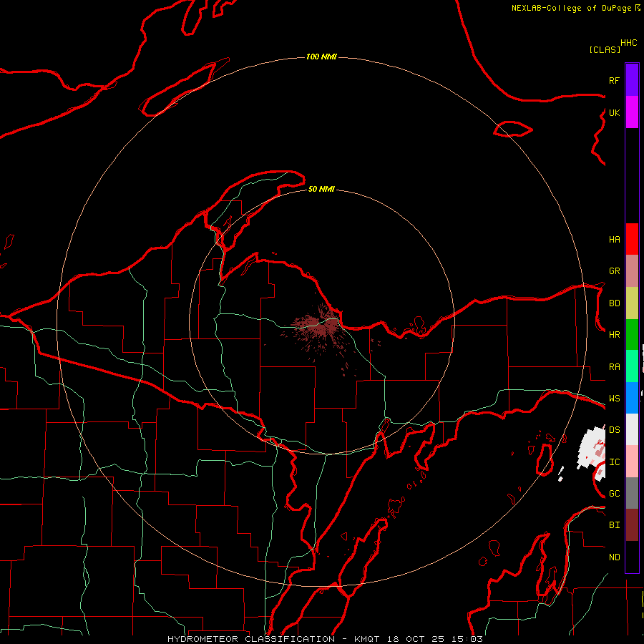Click the BD legend label
The height and width of the screenshot is (644, 644).
[614, 303]
